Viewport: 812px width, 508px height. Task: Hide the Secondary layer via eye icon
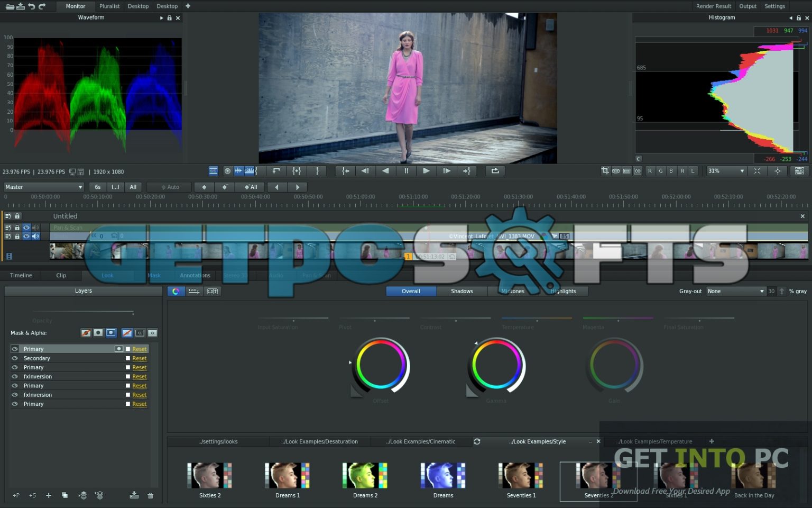pos(15,358)
